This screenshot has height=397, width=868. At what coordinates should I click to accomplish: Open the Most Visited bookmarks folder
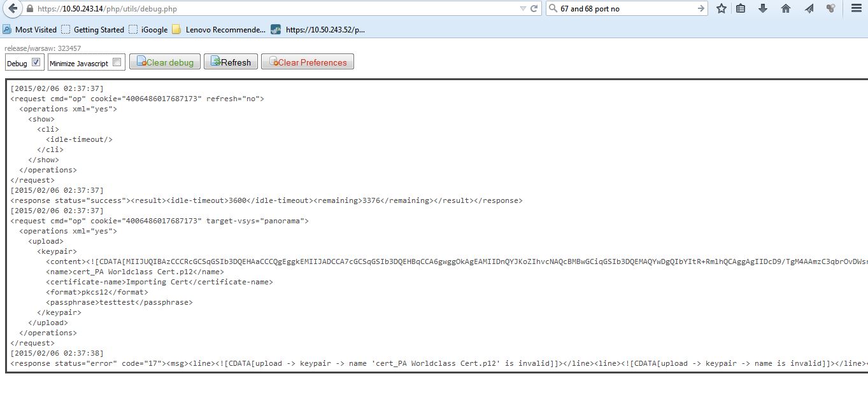point(29,29)
